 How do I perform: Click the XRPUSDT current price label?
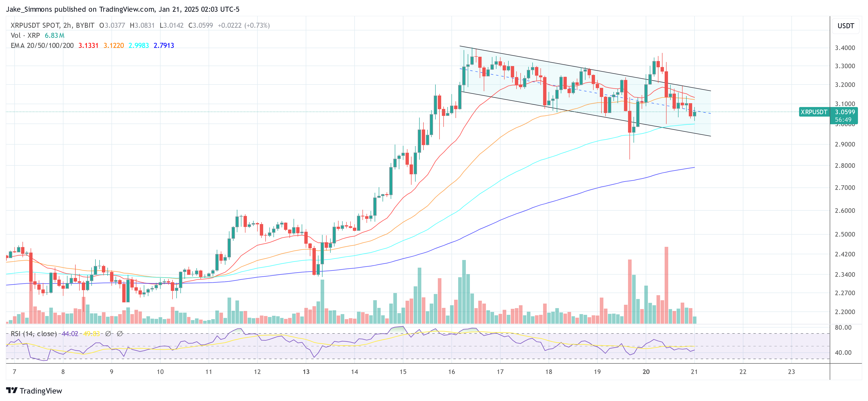(x=814, y=112)
